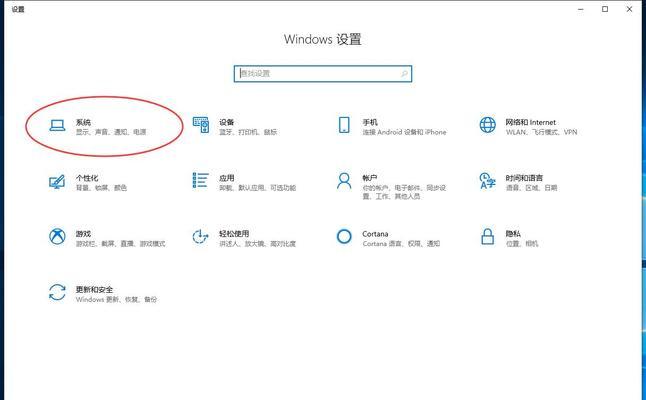Open the Cortana circle icon

344,236
